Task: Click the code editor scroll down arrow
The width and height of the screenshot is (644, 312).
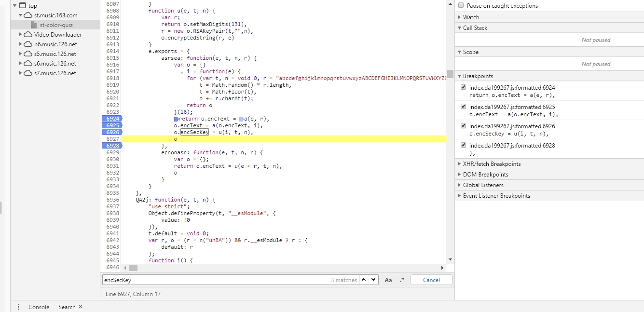Action: (450, 260)
